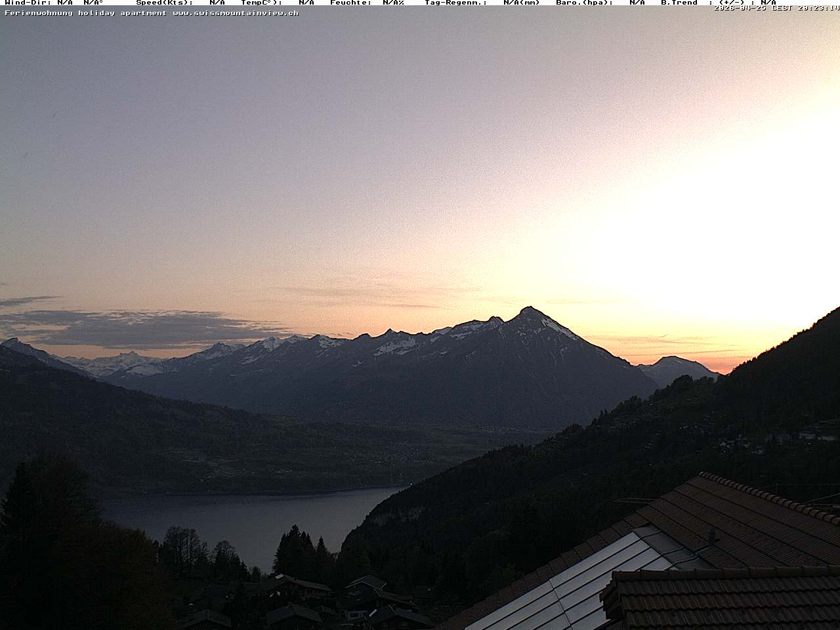Image resolution: width=840 pixels, height=630 pixels.
Task: Click the Tag-Regenm. rainfall label
Action: point(455,3)
